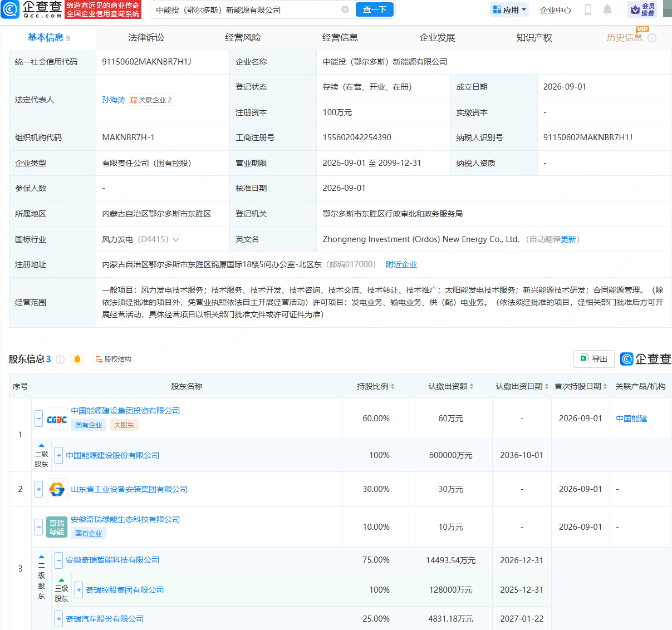The image size is (672, 630).
Task: Select the 100万元 registered capital value
Action: click(x=337, y=112)
